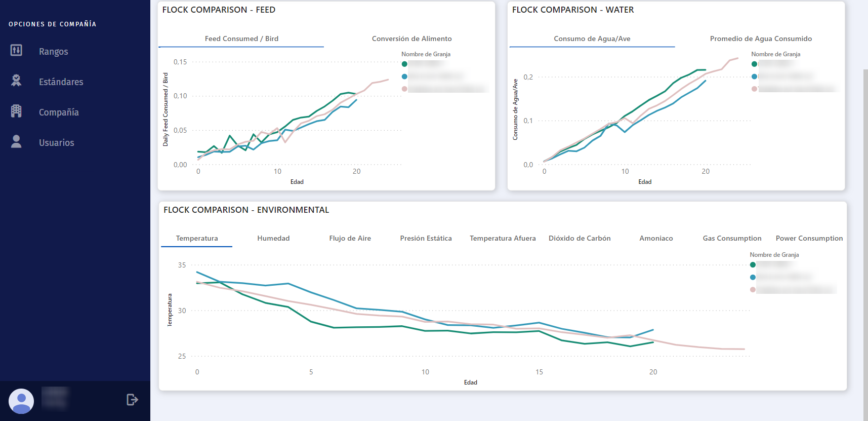Click Edad axis label under Environmental chart
The width and height of the screenshot is (868, 421).
[471, 382]
